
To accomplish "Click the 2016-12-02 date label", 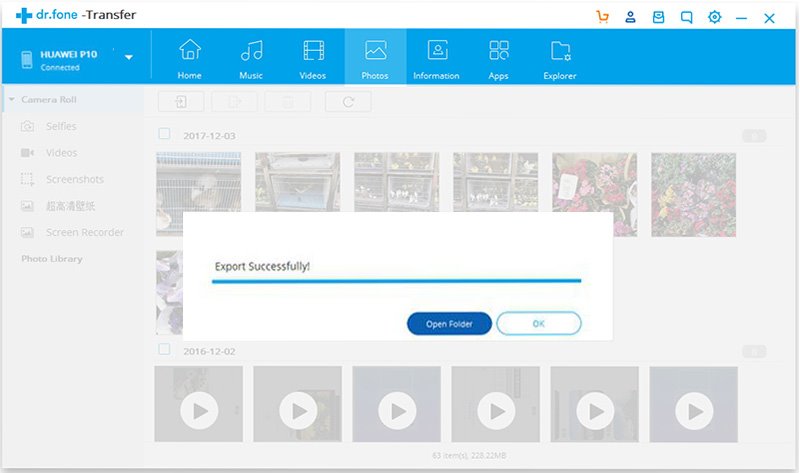I will 209,352.
